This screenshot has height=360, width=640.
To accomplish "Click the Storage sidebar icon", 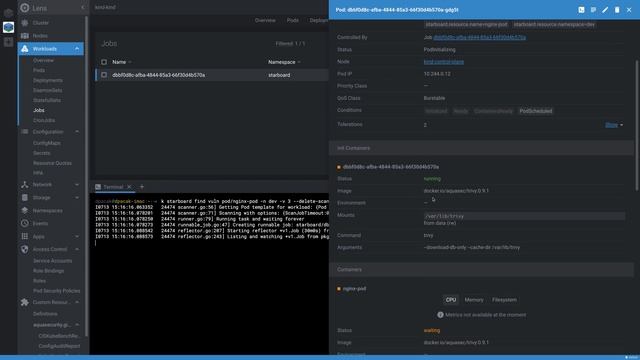I will (x=24, y=198).
